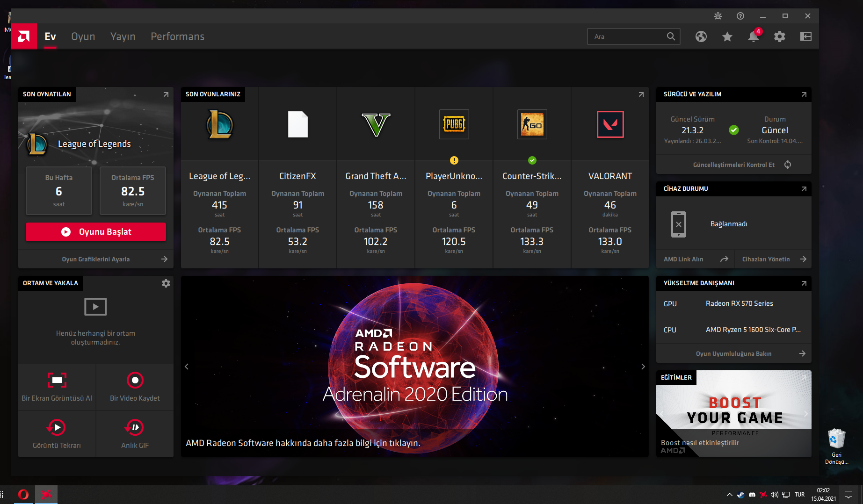Click the Oyunu Başlat button
This screenshot has width=863, height=504.
pos(96,232)
